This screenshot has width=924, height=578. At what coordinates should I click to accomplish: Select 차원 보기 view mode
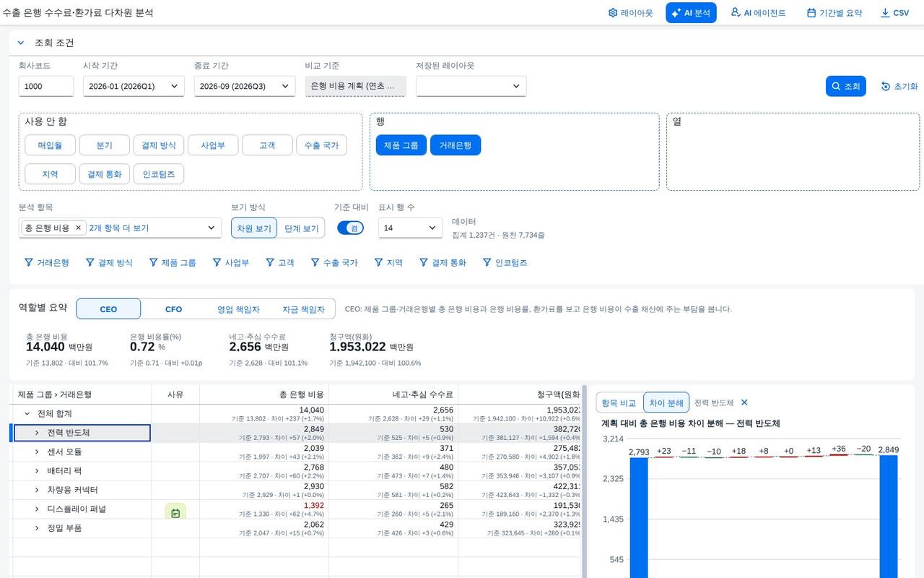click(x=254, y=228)
